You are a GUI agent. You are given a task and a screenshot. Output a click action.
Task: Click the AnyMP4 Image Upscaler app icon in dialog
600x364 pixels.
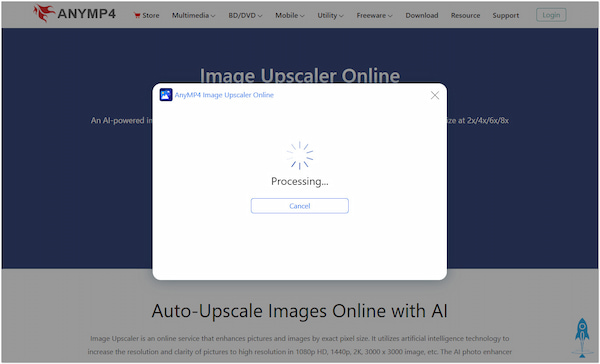tap(166, 95)
